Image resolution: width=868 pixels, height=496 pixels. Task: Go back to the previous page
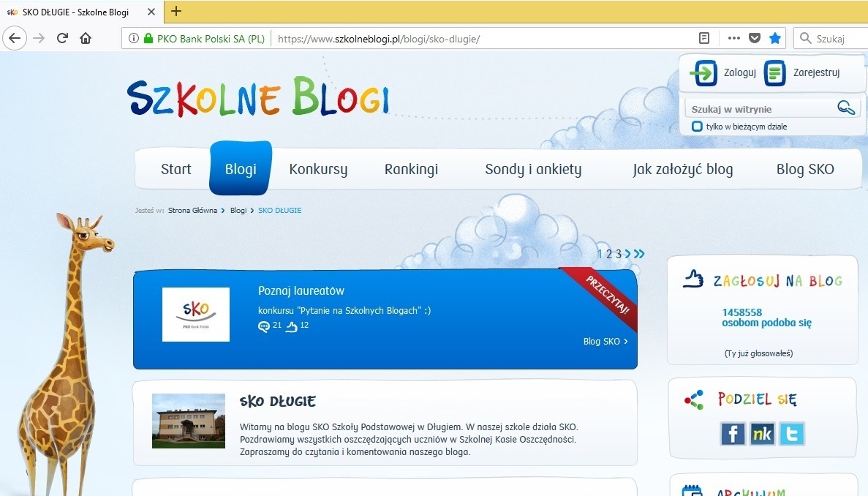15,38
